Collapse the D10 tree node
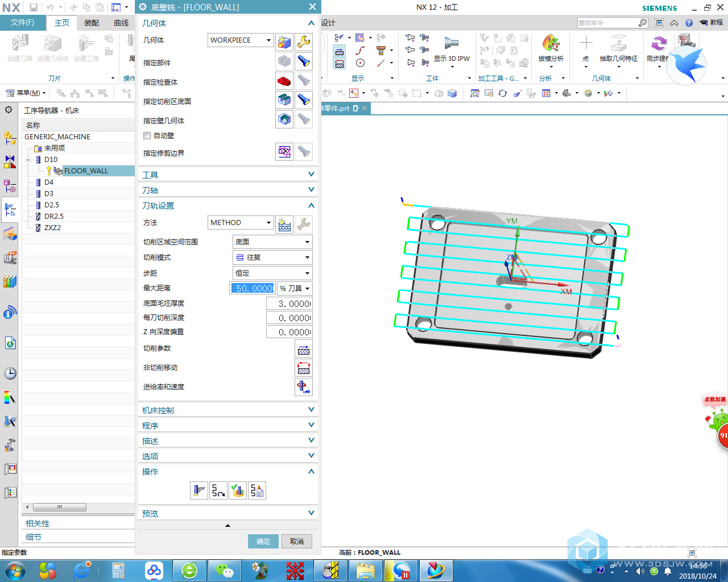 [x=28, y=160]
